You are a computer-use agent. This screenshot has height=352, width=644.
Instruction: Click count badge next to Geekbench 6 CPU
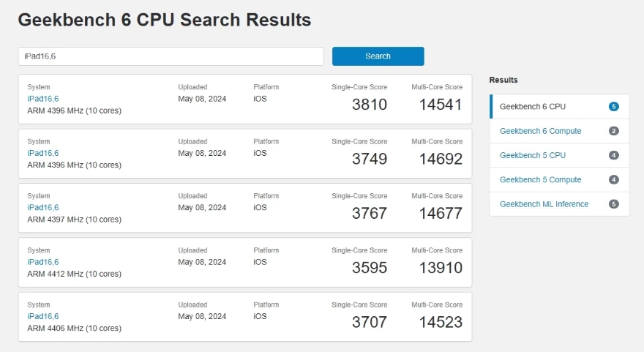pyautogui.click(x=613, y=107)
